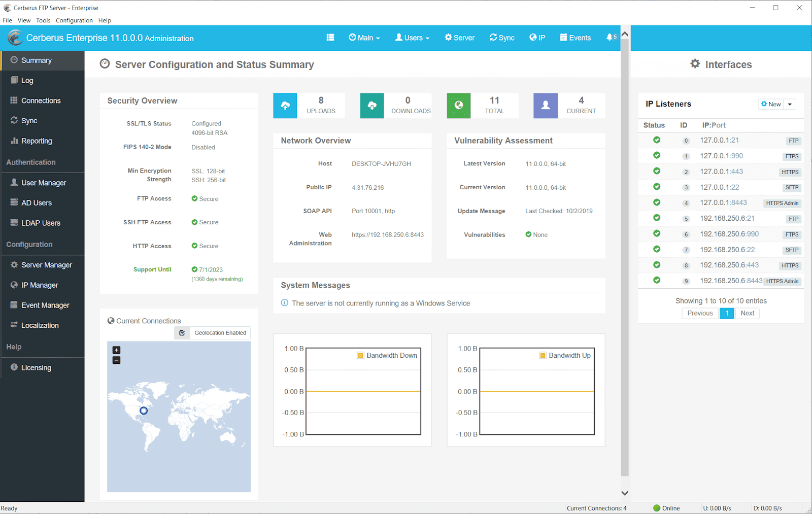The height and width of the screenshot is (514, 812).
Task: Open Events from top navigation bar
Action: [576, 38]
